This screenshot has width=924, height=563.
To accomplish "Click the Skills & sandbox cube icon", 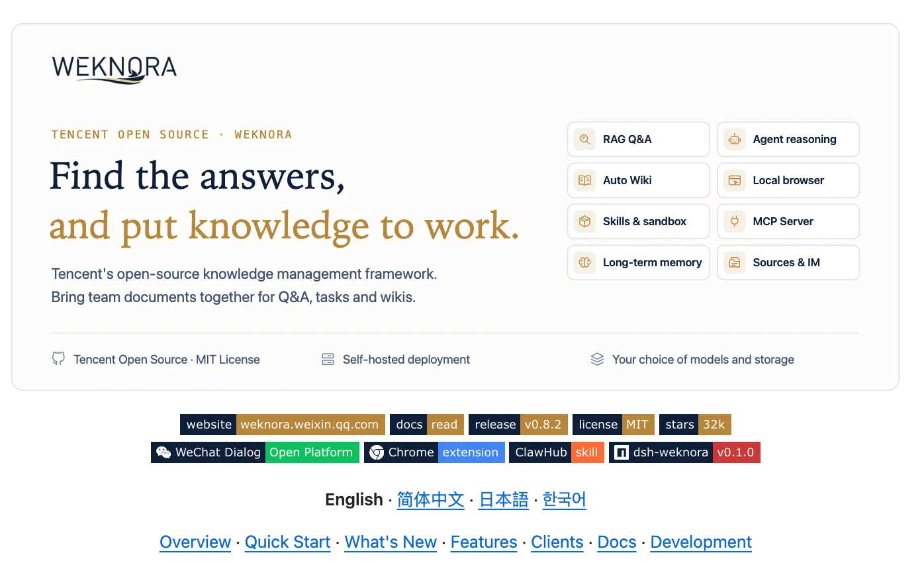I will click(584, 221).
